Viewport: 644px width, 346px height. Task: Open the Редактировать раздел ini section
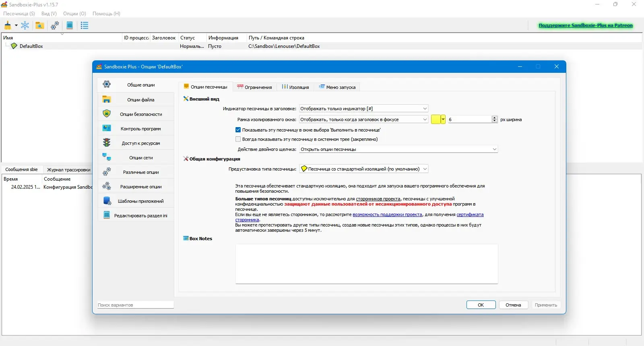(x=136, y=215)
